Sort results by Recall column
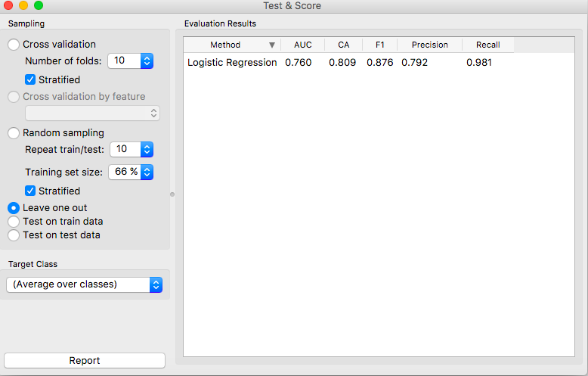The width and height of the screenshot is (588, 376). (487, 45)
